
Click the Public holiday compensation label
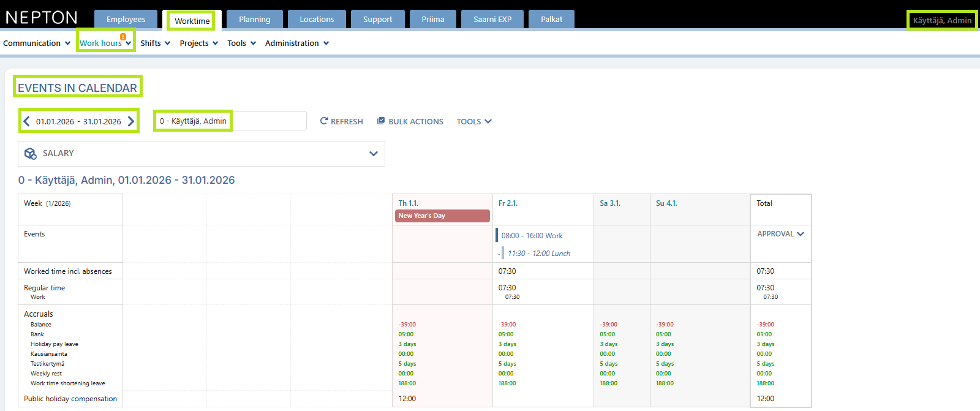70,399
